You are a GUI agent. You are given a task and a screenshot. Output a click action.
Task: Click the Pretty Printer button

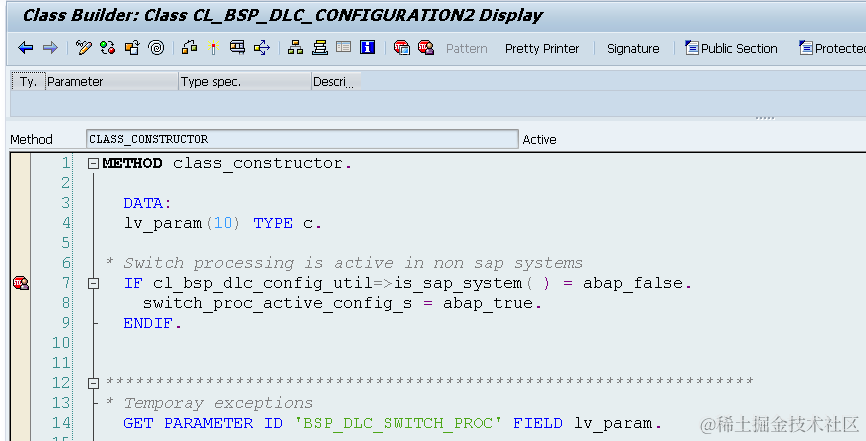[542, 49]
